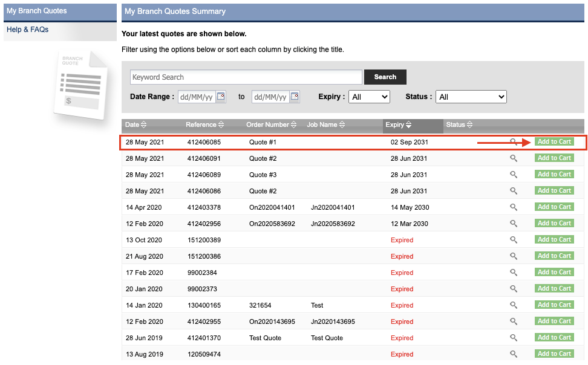Sort by Reference column header
This screenshot has height=365, width=588.
[x=204, y=125]
